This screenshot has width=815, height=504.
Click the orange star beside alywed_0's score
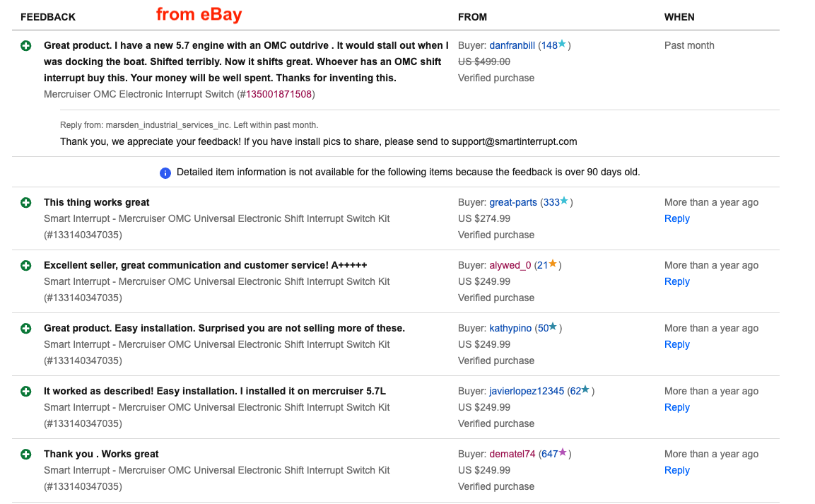pyautogui.click(x=553, y=264)
